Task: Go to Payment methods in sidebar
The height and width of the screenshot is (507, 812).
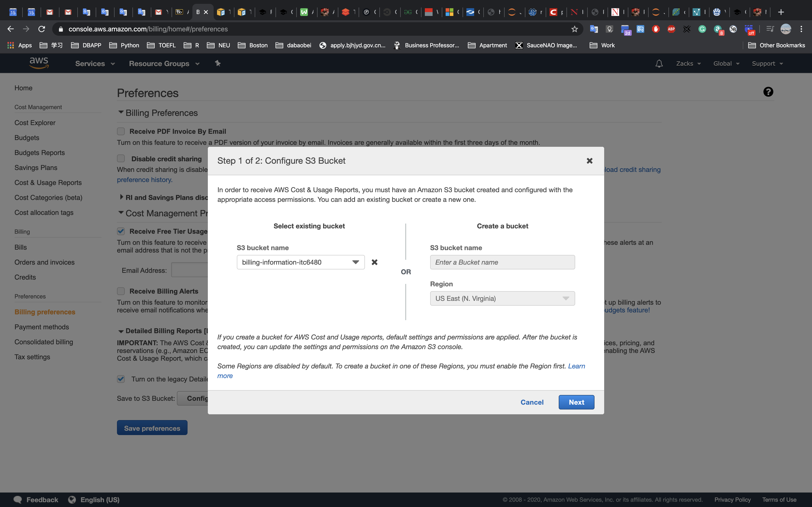Action: click(x=42, y=327)
